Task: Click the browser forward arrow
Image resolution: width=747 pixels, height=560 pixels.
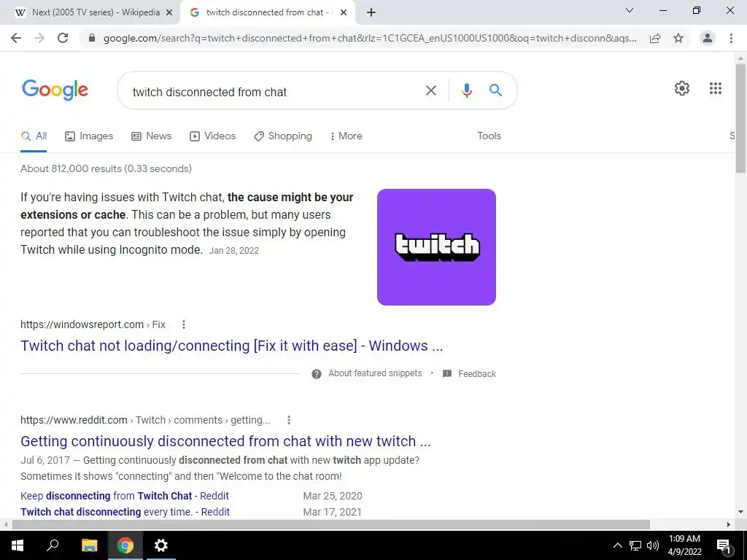Action: click(39, 38)
